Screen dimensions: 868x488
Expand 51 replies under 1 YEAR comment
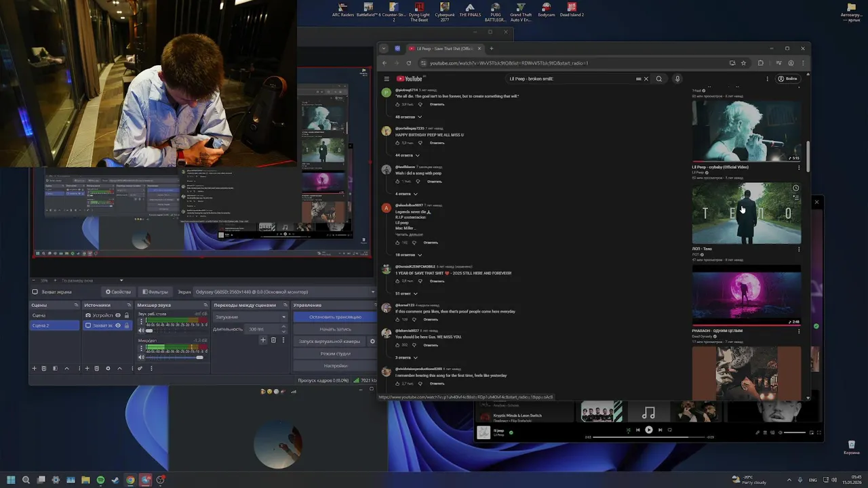pos(408,293)
